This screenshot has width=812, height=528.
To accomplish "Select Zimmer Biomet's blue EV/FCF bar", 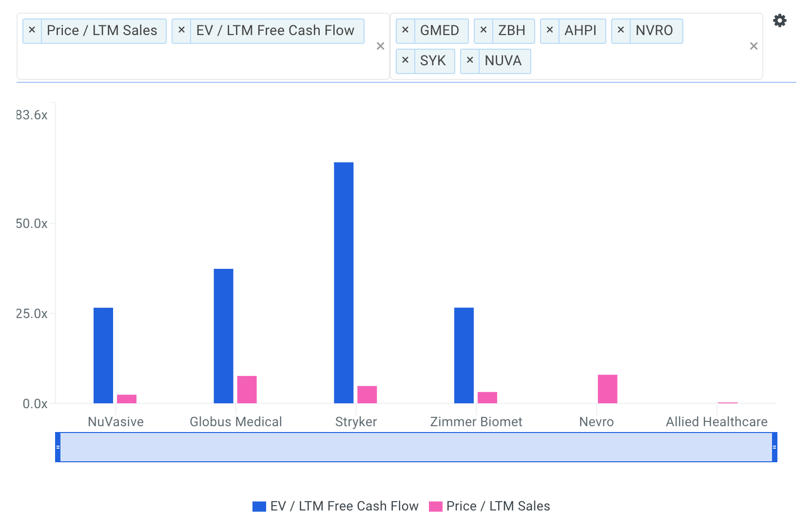I will (464, 356).
